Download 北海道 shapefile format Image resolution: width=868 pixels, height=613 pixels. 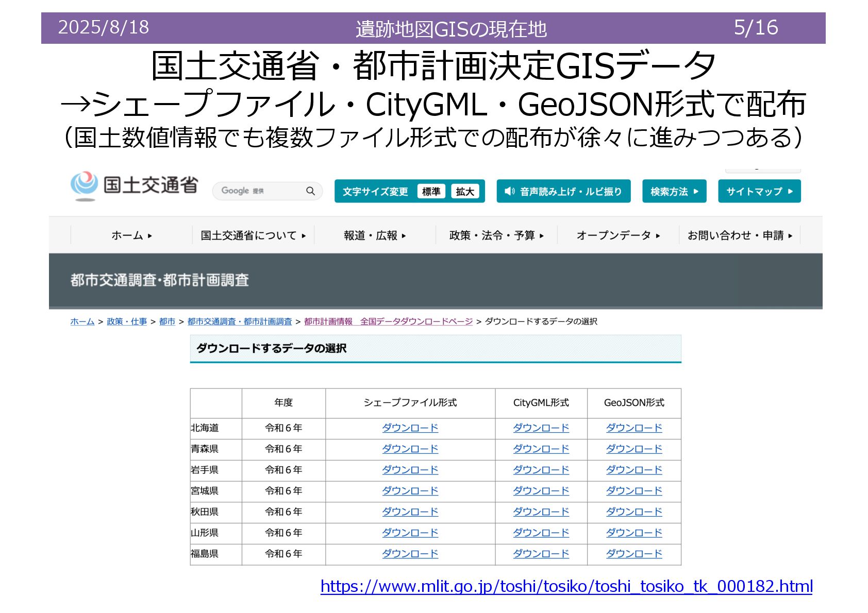pos(410,428)
